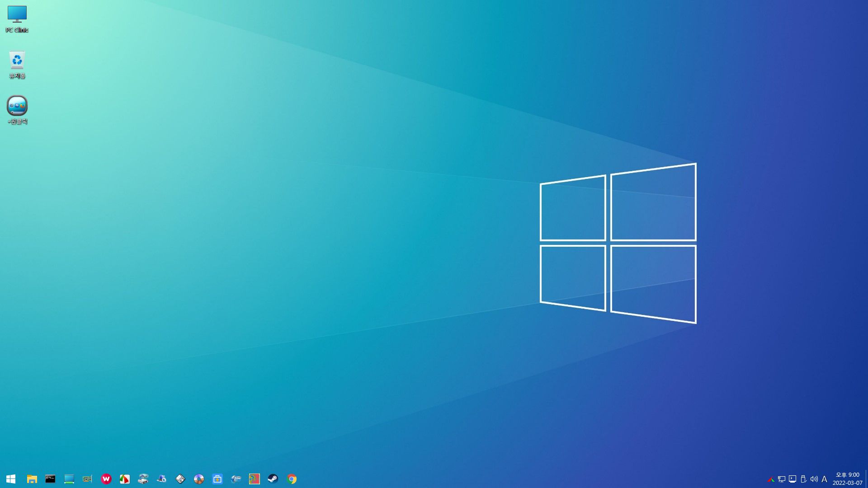Open the disk drive imaging tool icon
The height and width of the screenshot is (488, 868).
143,479
